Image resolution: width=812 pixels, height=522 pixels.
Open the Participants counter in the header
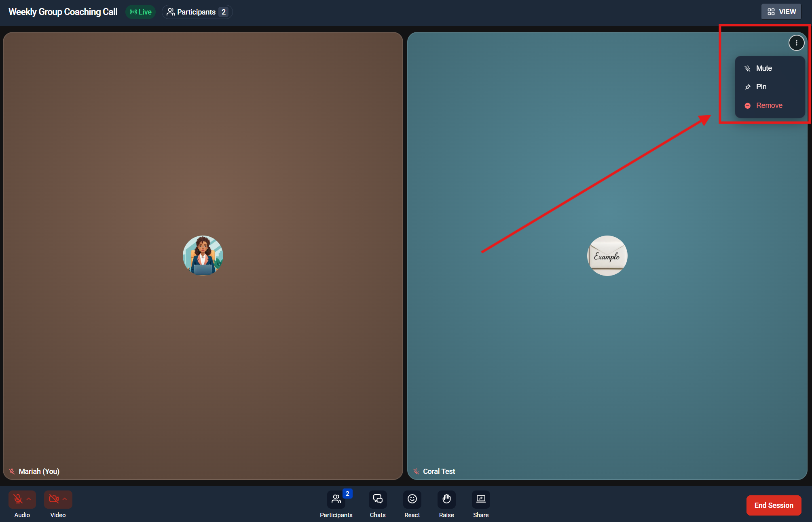197,12
